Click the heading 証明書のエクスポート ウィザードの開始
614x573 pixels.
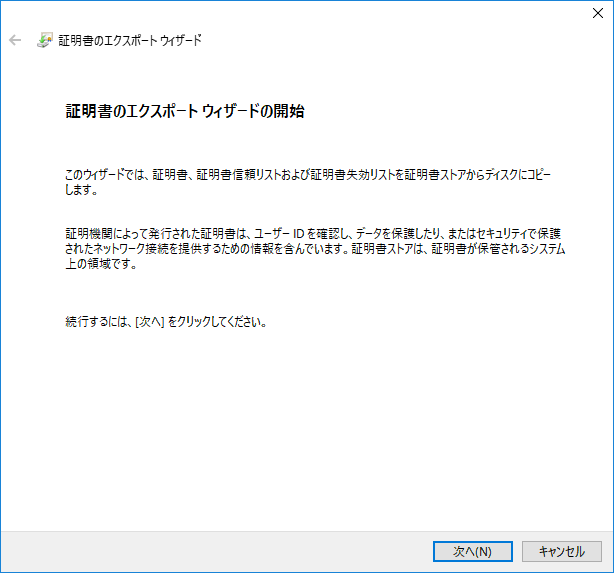185,111
